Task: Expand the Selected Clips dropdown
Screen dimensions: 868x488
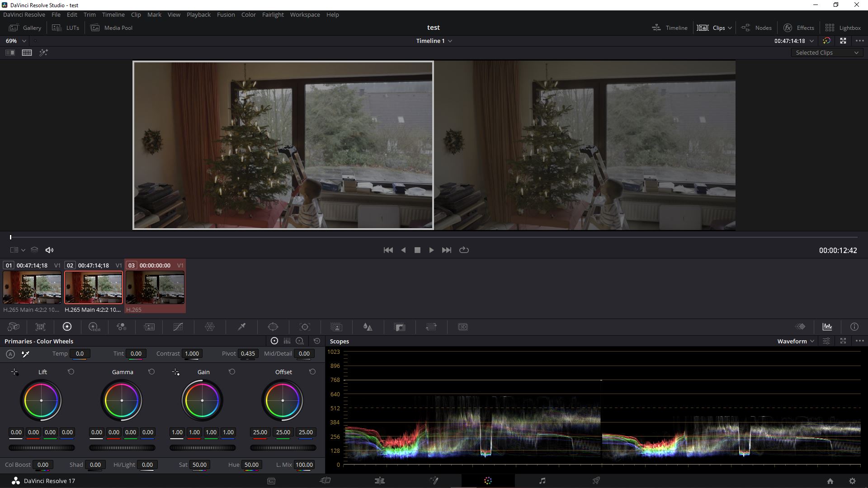Action: tap(826, 52)
